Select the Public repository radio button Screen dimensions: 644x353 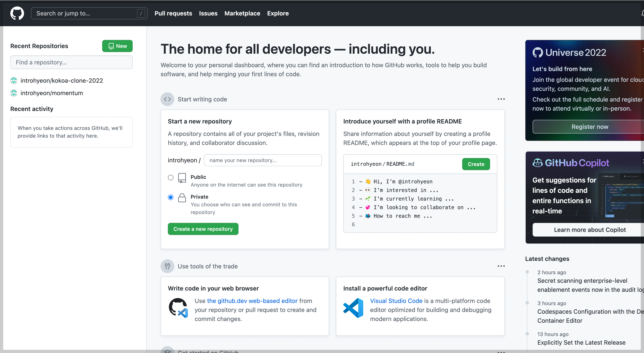click(170, 178)
